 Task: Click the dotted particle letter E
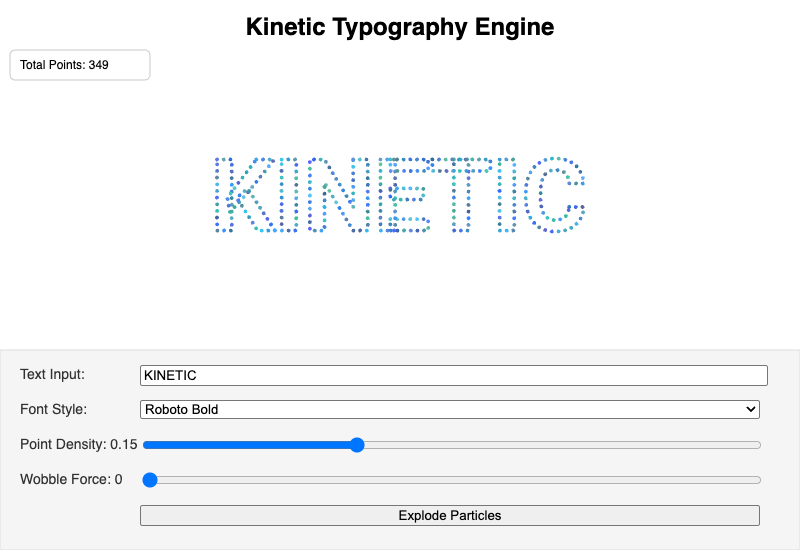tap(404, 195)
